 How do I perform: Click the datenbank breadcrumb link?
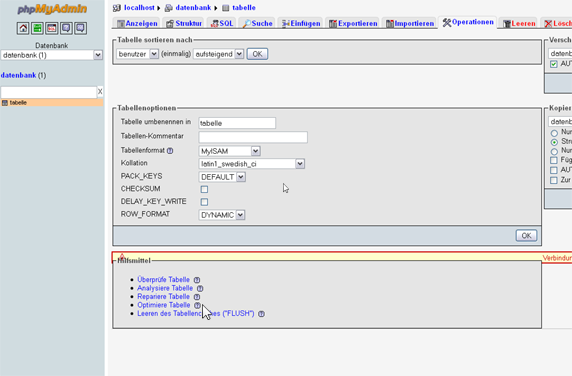click(193, 8)
